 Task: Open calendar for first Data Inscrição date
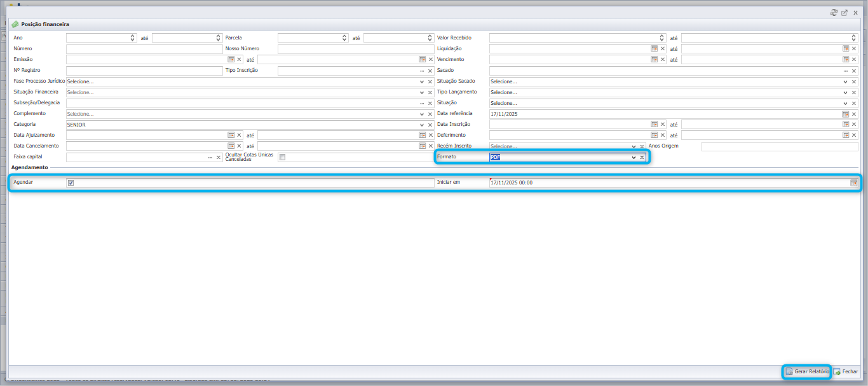pos(654,125)
